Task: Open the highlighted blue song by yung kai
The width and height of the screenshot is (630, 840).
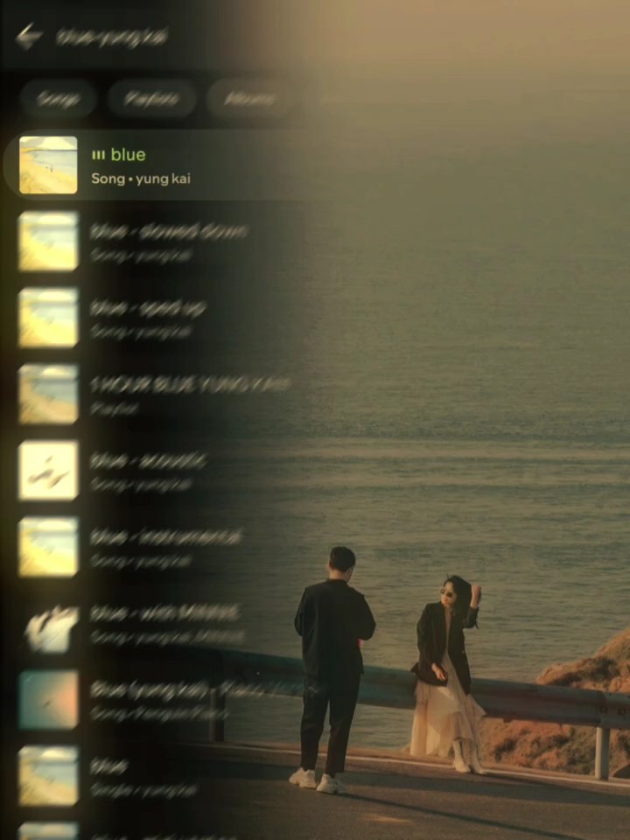Action: click(x=175, y=165)
